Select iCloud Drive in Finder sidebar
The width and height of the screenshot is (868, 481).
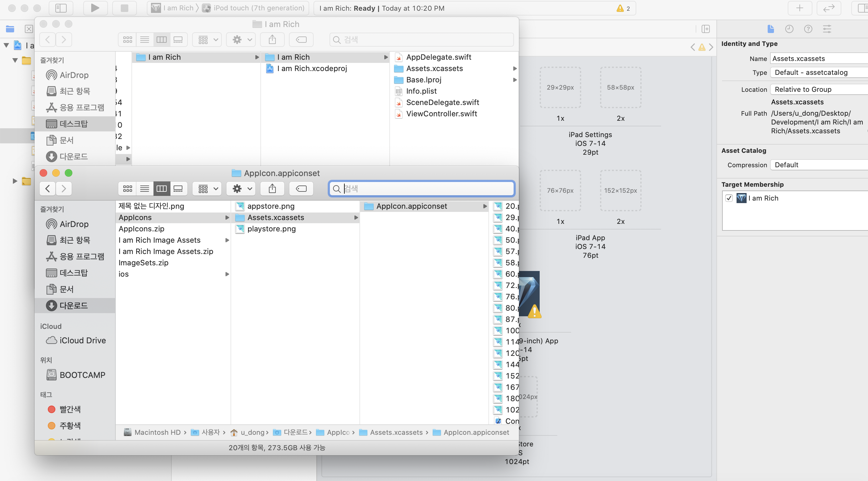pos(82,340)
